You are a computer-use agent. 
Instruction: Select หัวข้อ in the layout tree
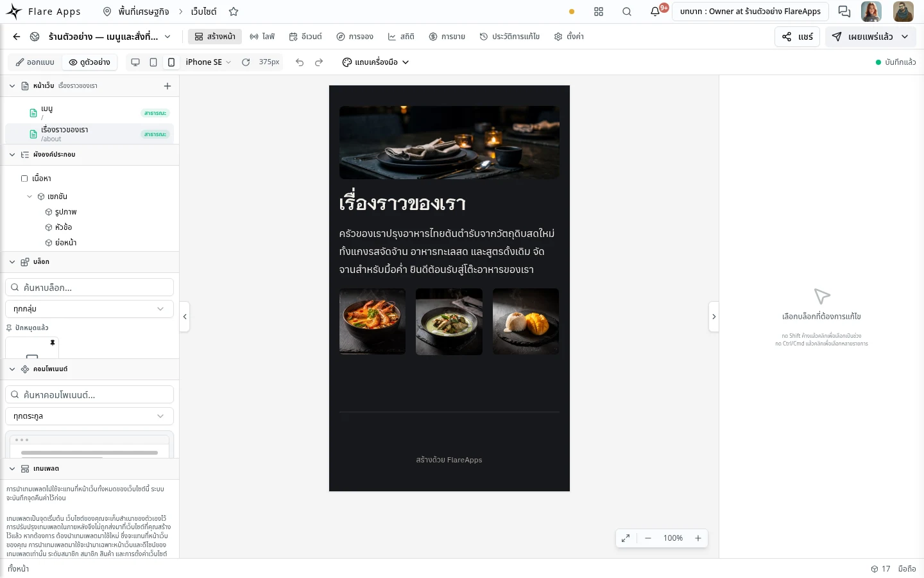(64, 227)
